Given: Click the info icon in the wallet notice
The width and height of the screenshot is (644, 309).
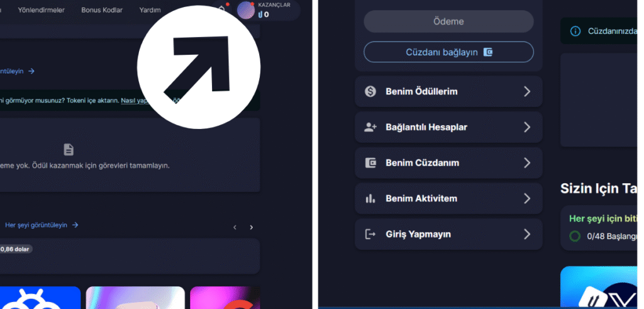Looking at the screenshot, I should click(575, 31).
